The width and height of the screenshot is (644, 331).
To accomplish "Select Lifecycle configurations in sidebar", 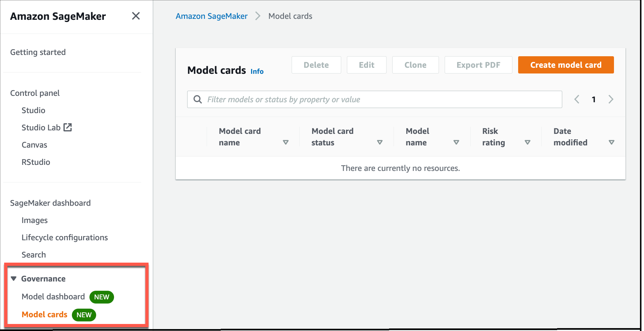I will point(65,238).
